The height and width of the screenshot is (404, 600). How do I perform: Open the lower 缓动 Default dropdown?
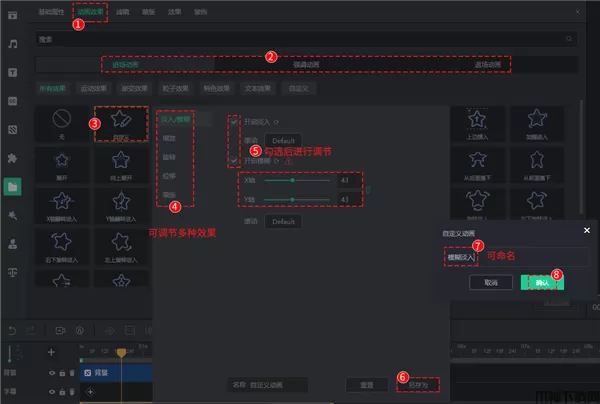point(283,222)
